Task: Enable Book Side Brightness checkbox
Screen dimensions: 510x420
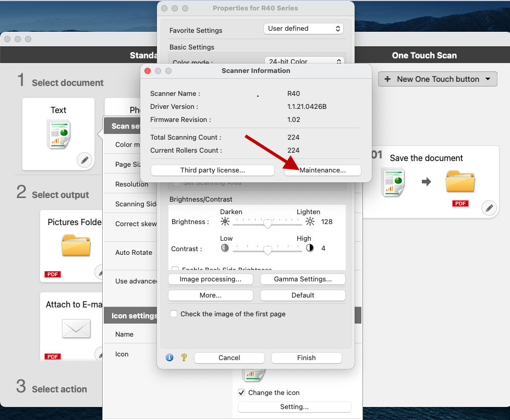Action: click(175, 269)
